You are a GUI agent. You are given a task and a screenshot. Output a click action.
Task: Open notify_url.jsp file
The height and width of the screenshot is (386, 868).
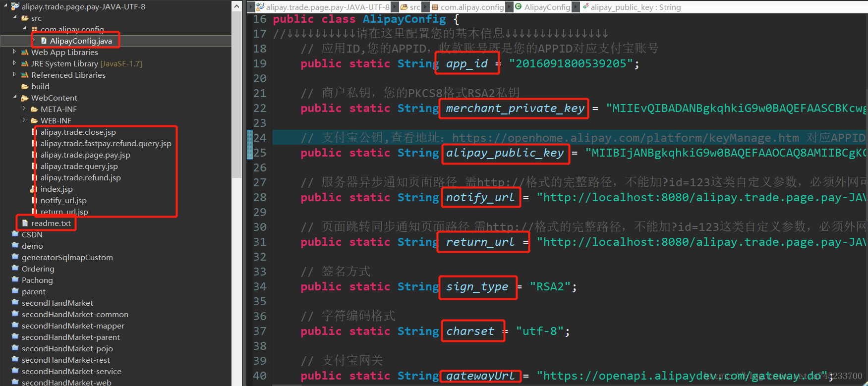pos(63,200)
